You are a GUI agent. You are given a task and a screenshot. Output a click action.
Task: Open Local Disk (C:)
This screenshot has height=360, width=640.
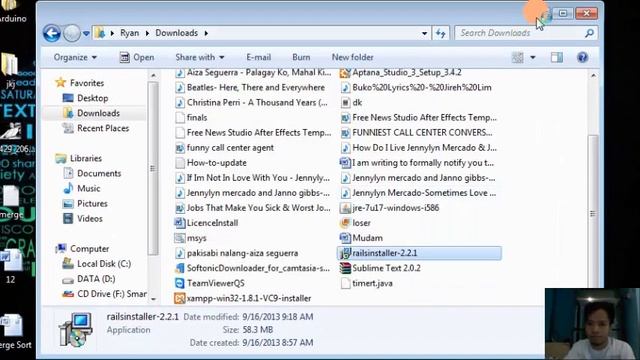tap(104, 264)
